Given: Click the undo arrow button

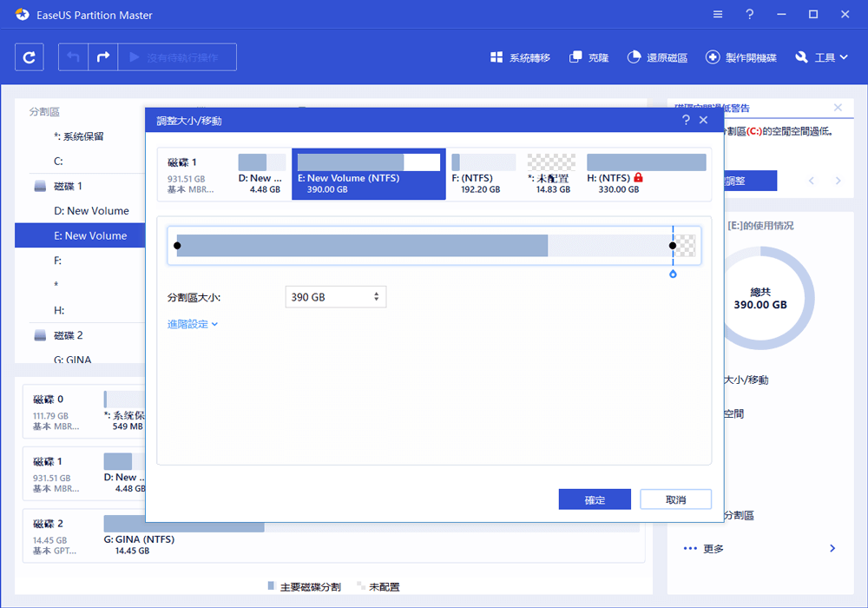Looking at the screenshot, I should pos(74,57).
